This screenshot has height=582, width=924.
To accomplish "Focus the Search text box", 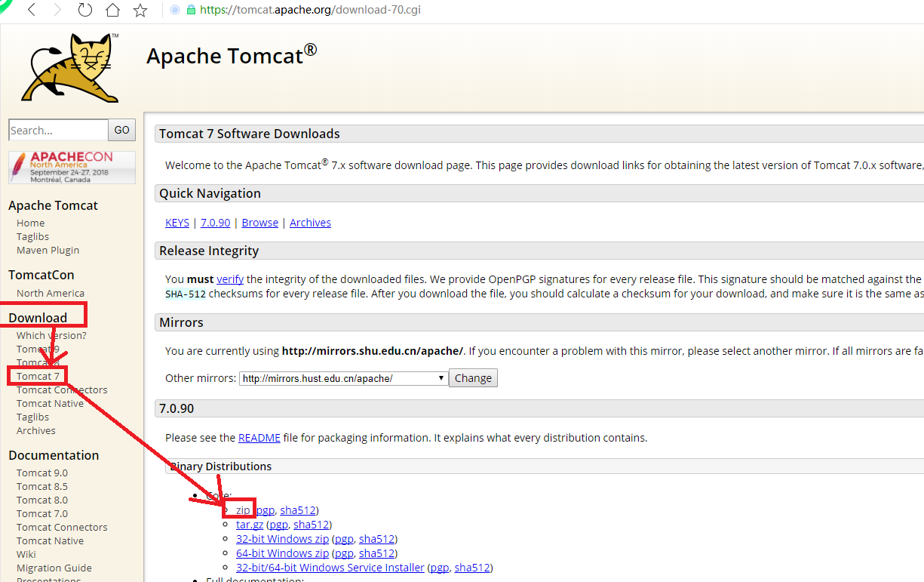I will tap(58, 130).
